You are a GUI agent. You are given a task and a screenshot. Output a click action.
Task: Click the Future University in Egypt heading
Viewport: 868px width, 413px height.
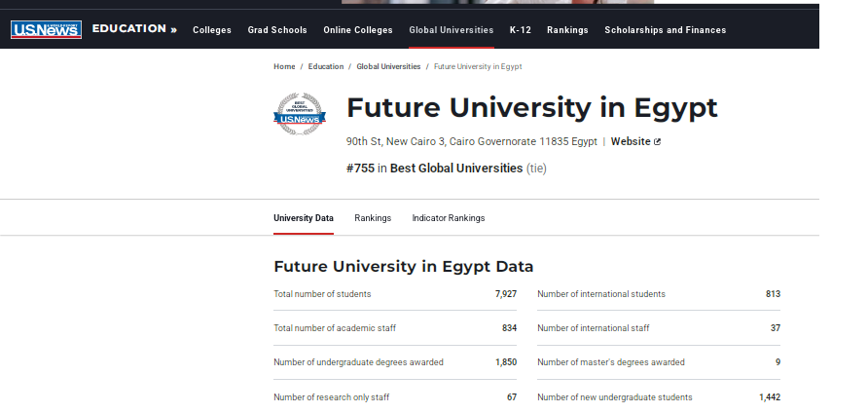531,107
